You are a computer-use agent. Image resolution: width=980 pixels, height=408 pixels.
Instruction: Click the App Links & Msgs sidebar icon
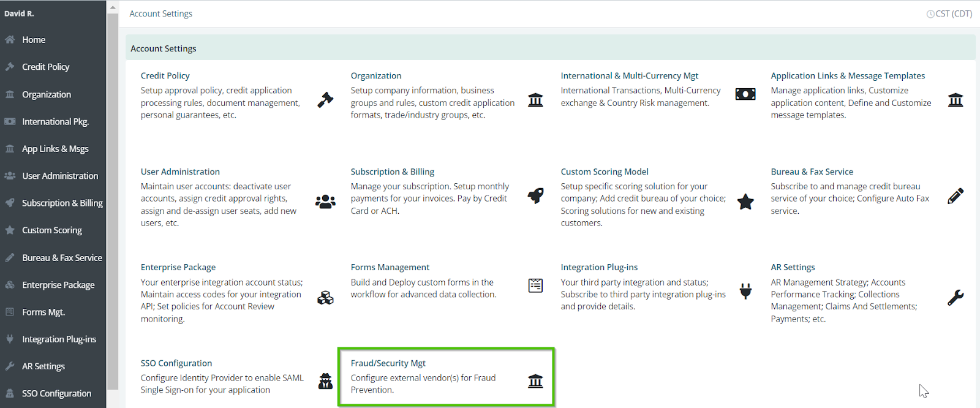10,148
